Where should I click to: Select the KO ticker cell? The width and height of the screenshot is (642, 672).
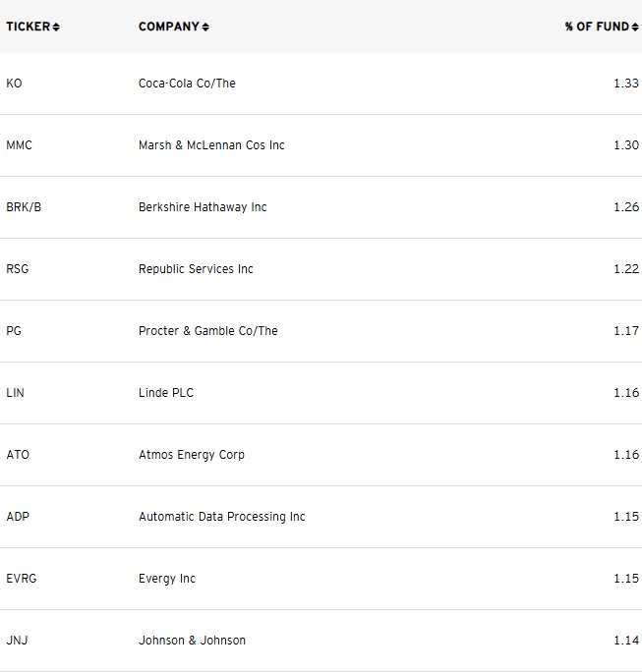(14, 84)
